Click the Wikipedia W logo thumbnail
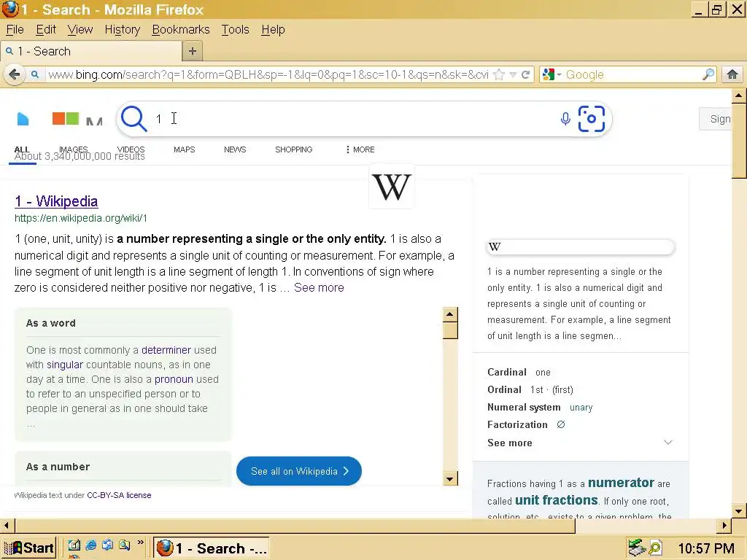The image size is (747, 560). pyautogui.click(x=392, y=187)
